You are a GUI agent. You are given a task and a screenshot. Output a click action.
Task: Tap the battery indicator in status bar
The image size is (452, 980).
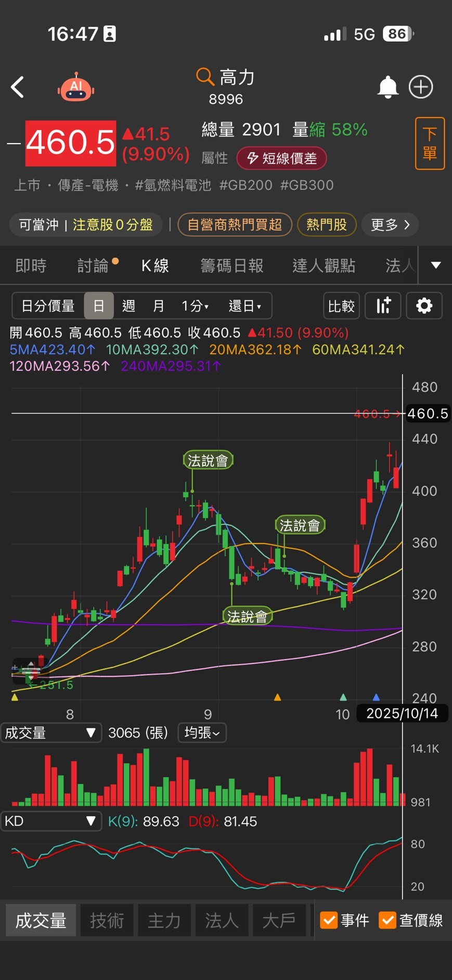pyautogui.click(x=398, y=34)
